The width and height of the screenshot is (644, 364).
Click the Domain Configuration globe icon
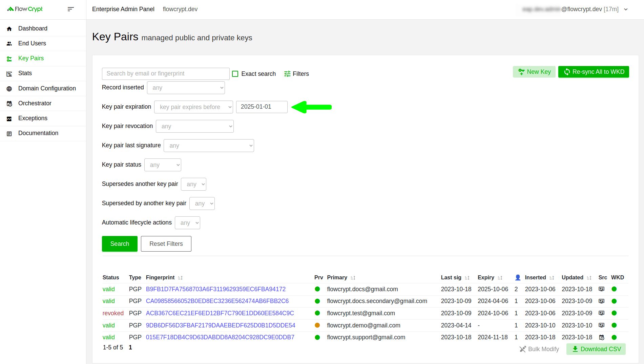coord(9,89)
